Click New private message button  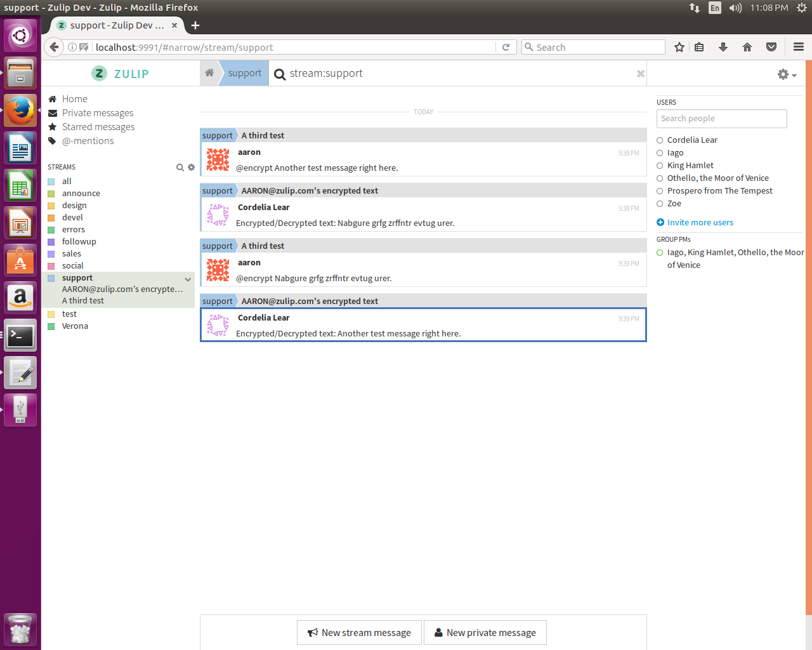pos(485,632)
